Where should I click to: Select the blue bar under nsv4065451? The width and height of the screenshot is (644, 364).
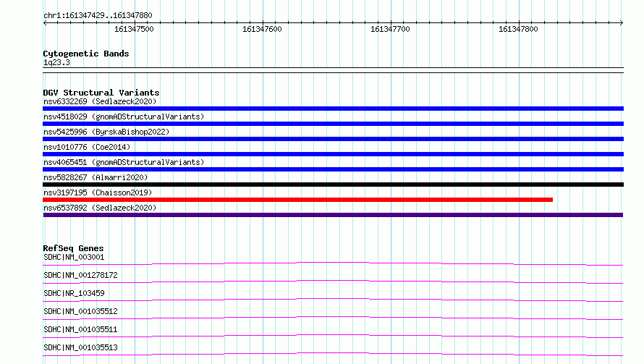point(333,169)
